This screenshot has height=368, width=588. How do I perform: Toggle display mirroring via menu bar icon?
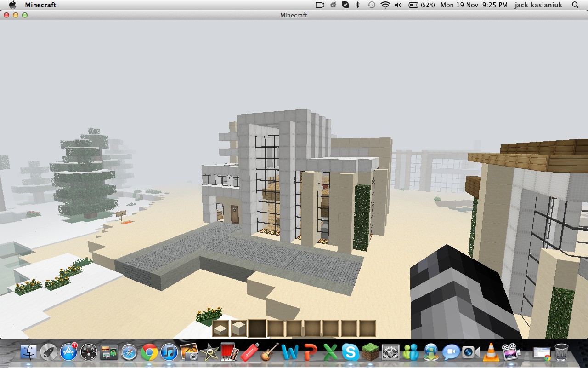click(x=320, y=5)
